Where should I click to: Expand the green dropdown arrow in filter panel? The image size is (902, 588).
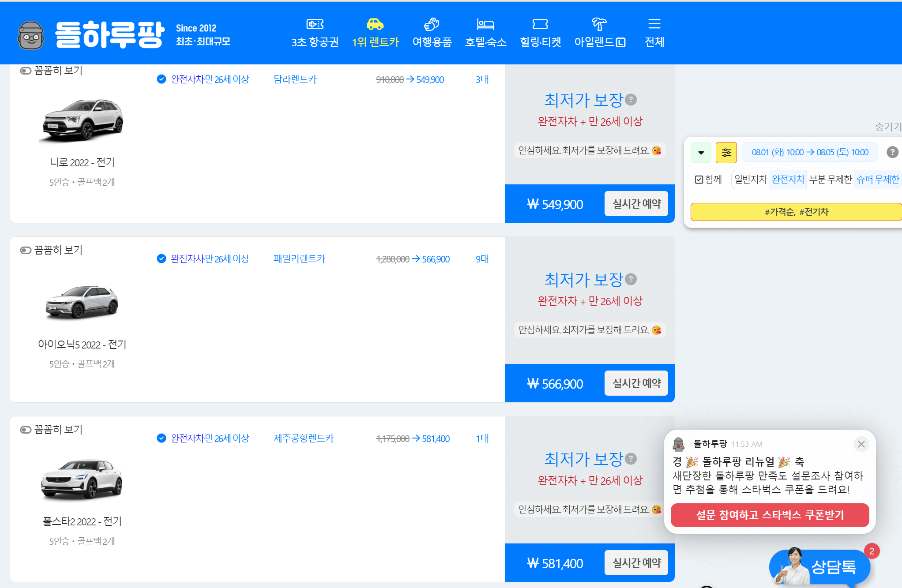click(701, 153)
